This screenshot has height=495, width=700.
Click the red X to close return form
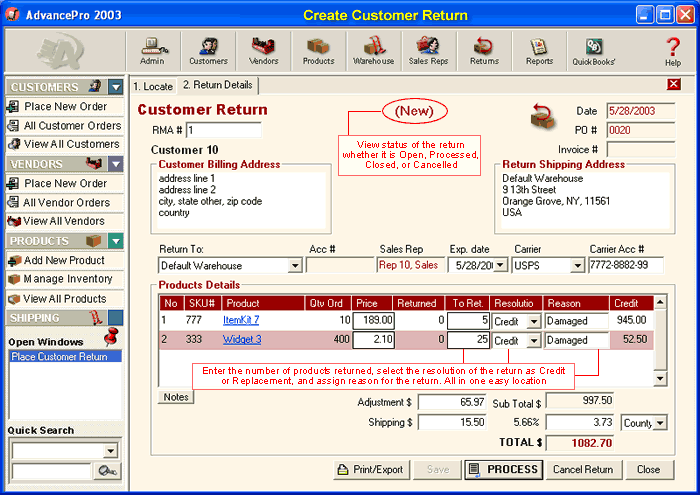coord(674,84)
